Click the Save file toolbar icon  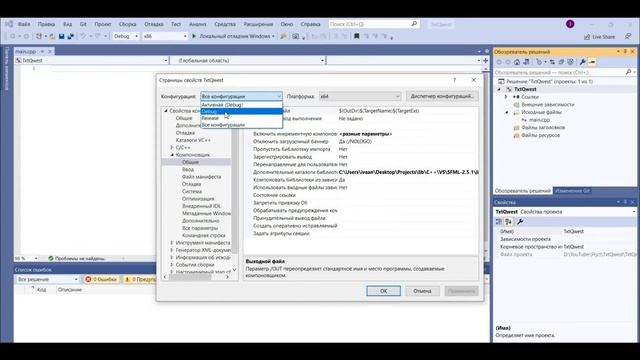pos(62,36)
